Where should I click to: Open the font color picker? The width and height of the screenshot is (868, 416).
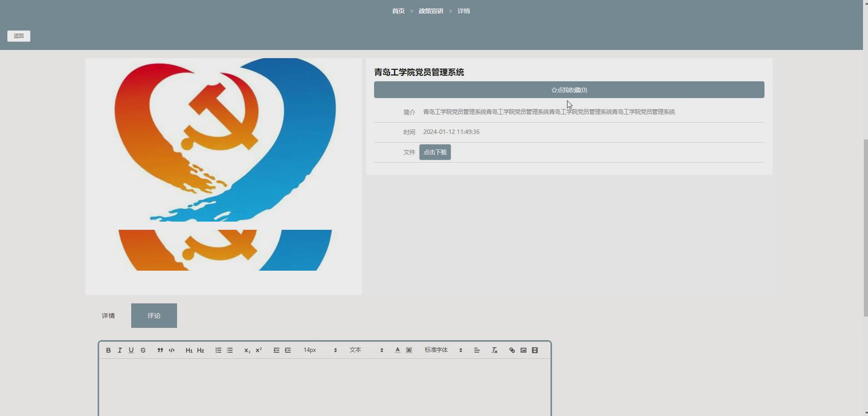[397, 350]
